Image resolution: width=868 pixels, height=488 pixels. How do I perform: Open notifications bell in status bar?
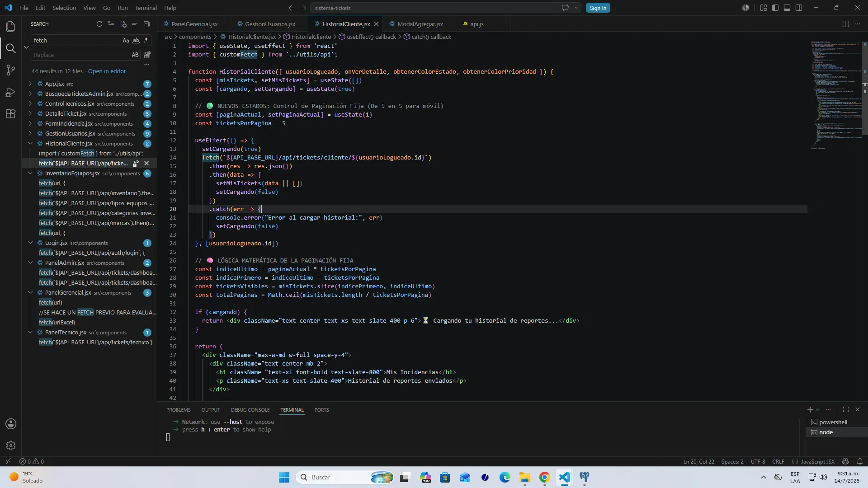tap(860, 461)
